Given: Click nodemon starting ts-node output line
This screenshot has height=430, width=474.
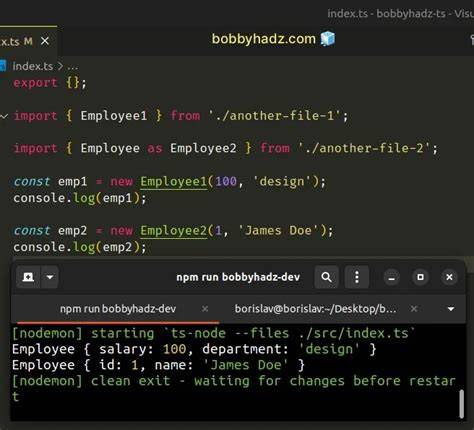Looking at the screenshot, I should (214, 333).
